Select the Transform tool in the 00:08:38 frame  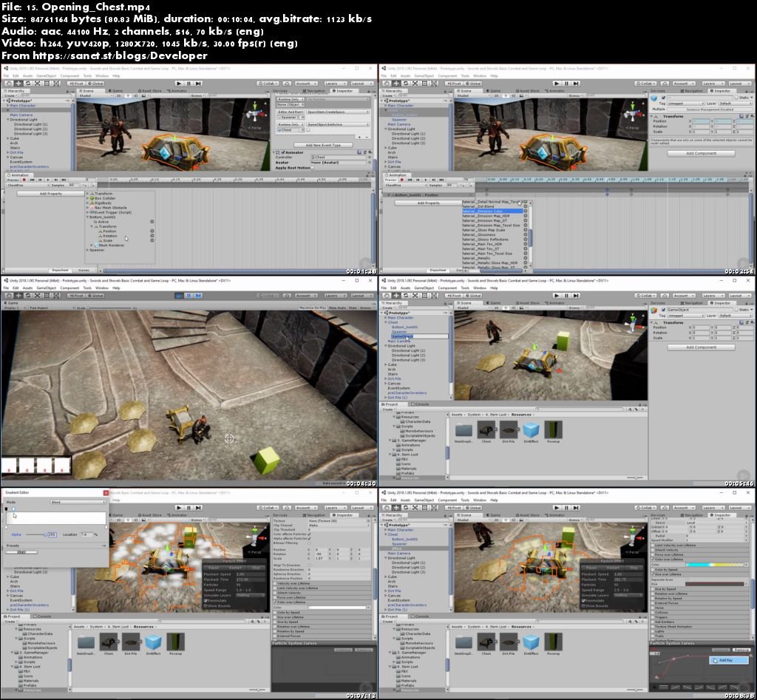click(x=434, y=507)
